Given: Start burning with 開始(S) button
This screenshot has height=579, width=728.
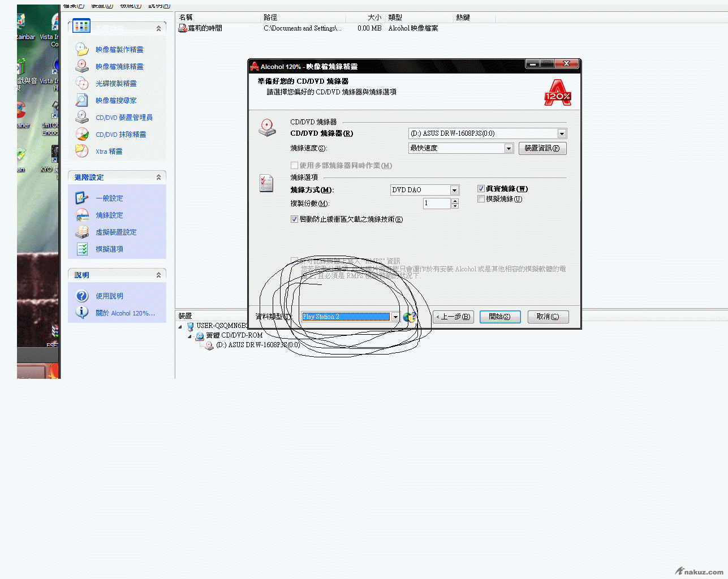Looking at the screenshot, I should point(500,317).
